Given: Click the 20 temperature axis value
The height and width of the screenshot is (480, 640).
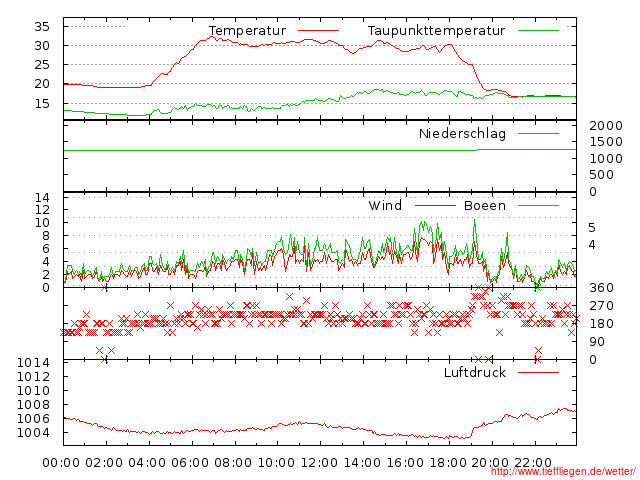Looking at the screenshot, I should (x=42, y=84).
